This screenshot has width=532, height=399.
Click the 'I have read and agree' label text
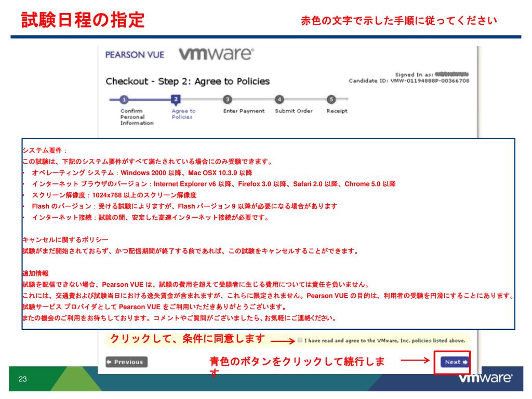(x=385, y=340)
